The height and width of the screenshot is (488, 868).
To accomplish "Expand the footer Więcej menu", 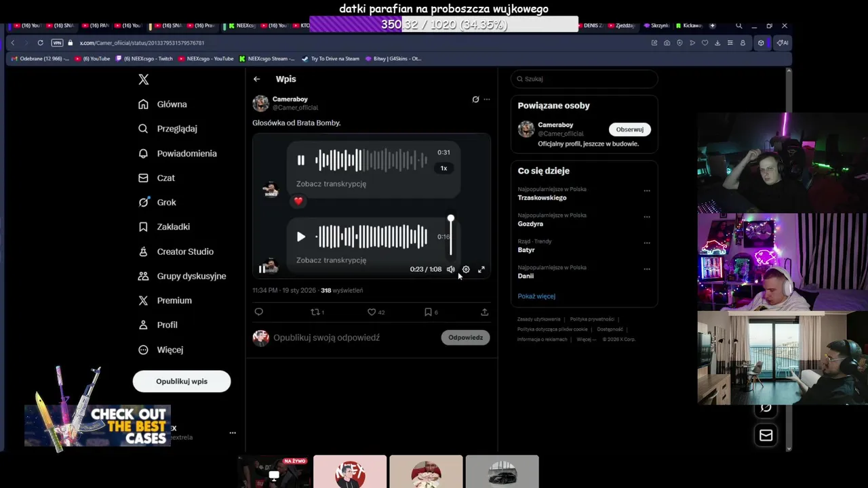I will [585, 340].
